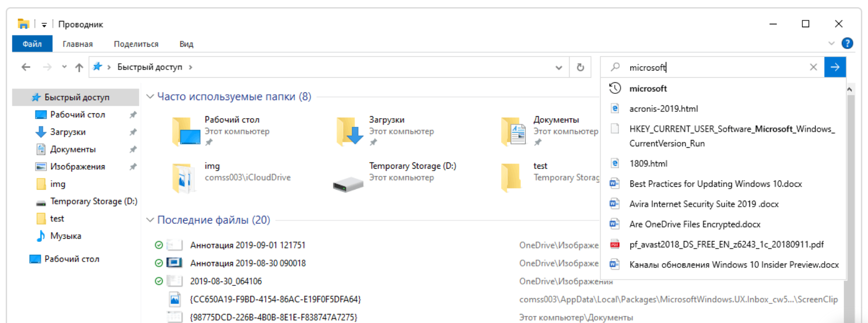The width and height of the screenshot is (868, 323).
Task: Expand the ribbon with the chevron
Action: [831, 43]
